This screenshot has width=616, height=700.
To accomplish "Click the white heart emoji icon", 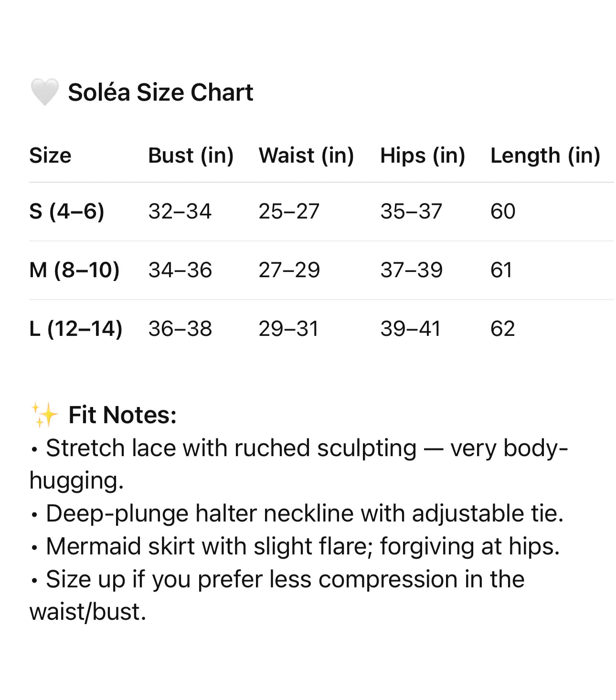I will [44, 92].
